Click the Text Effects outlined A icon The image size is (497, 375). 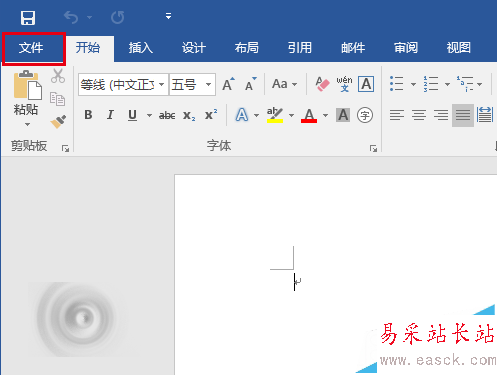pyautogui.click(x=242, y=115)
